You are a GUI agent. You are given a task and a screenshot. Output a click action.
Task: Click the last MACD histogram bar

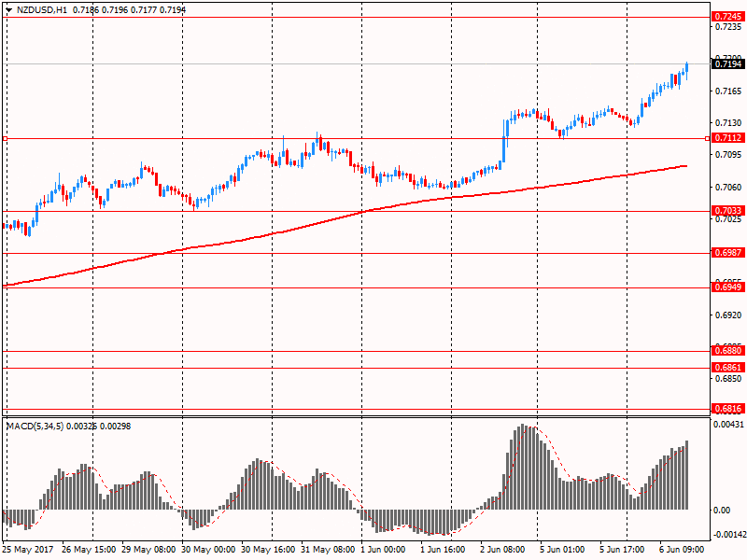[687, 475]
